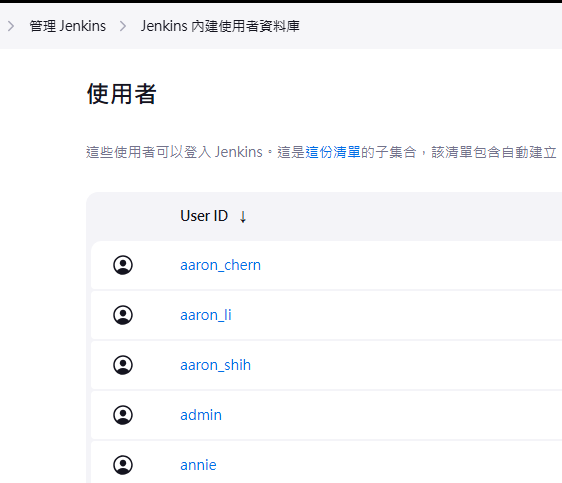Open the aaron_li user page
562x483 pixels.
(x=206, y=315)
